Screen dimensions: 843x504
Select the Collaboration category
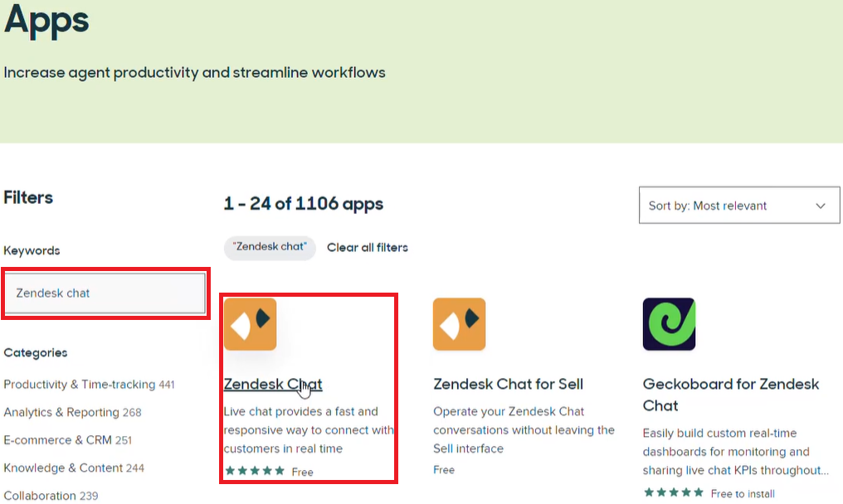point(39,495)
